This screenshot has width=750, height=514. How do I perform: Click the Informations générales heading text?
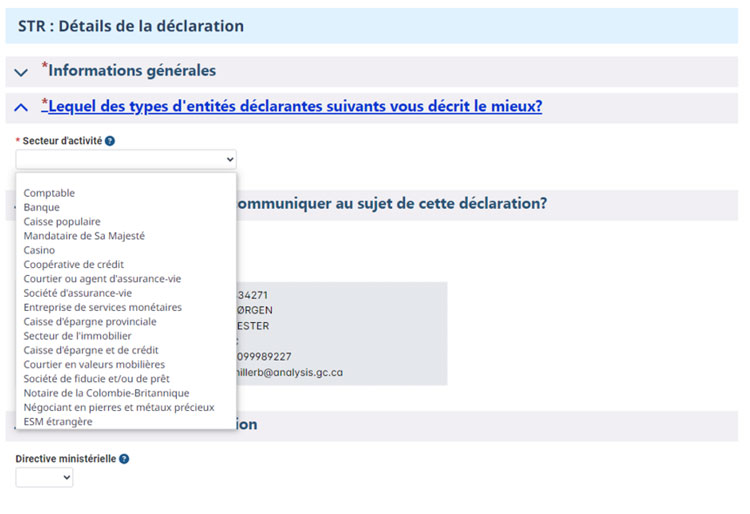[x=132, y=71]
